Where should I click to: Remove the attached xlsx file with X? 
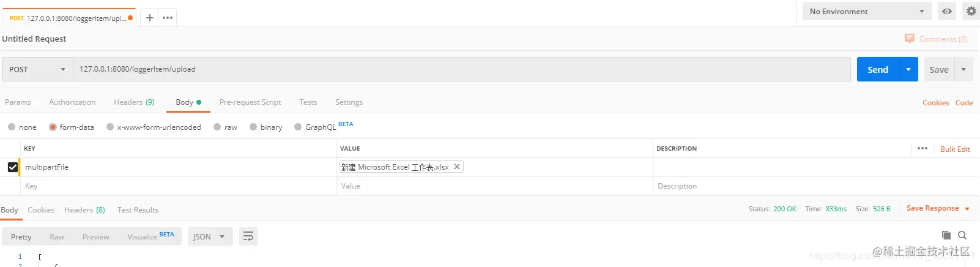(x=456, y=167)
